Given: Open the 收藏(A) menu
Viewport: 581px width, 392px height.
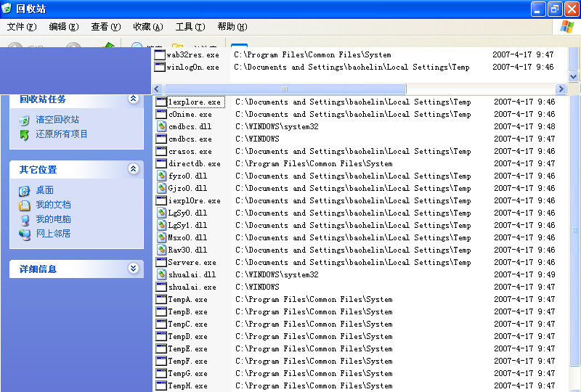Looking at the screenshot, I should click(x=148, y=27).
